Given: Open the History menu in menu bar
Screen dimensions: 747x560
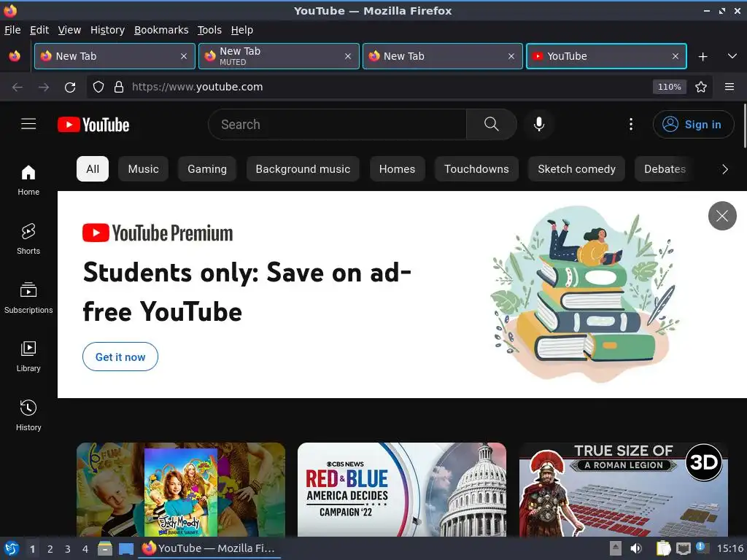Looking at the screenshot, I should (x=107, y=30).
